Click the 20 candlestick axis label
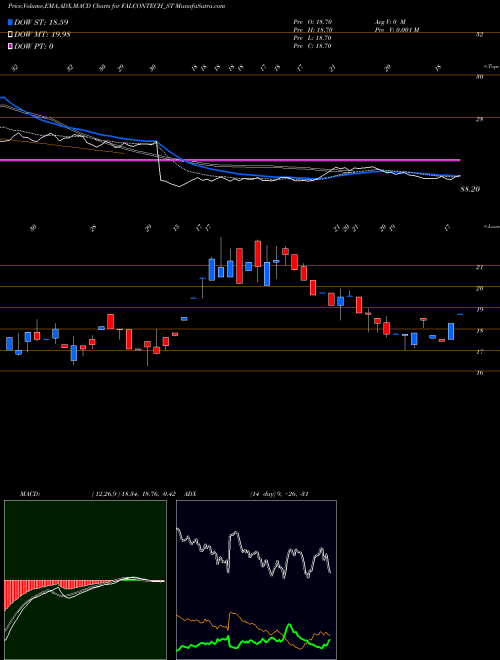The image size is (500, 660). [479, 288]
